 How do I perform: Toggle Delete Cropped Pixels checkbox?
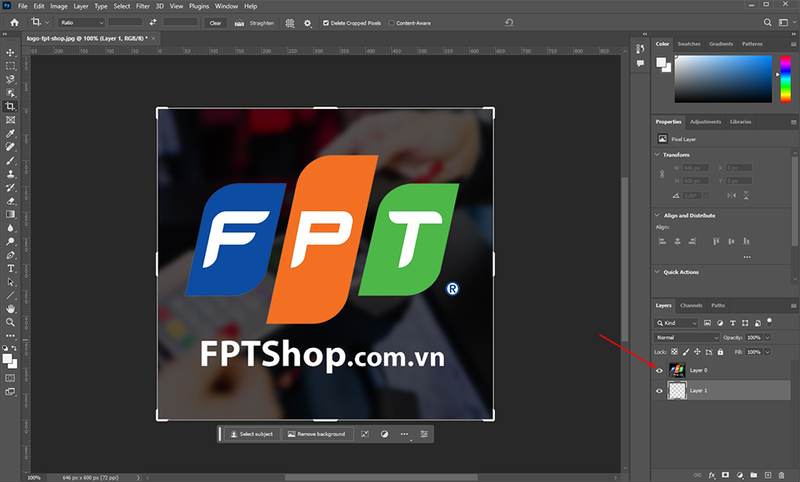(326, 23)
